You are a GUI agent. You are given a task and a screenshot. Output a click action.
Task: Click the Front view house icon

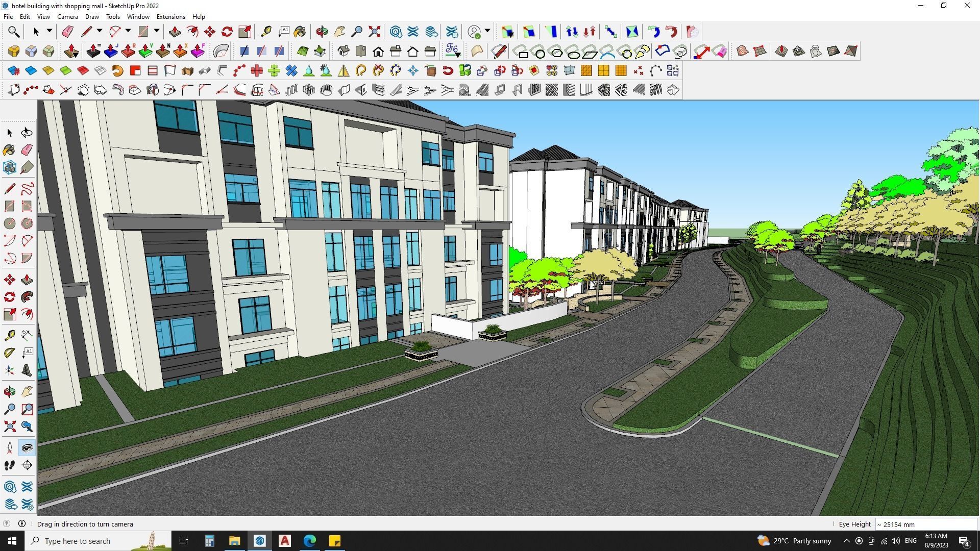tap(378, 51)
